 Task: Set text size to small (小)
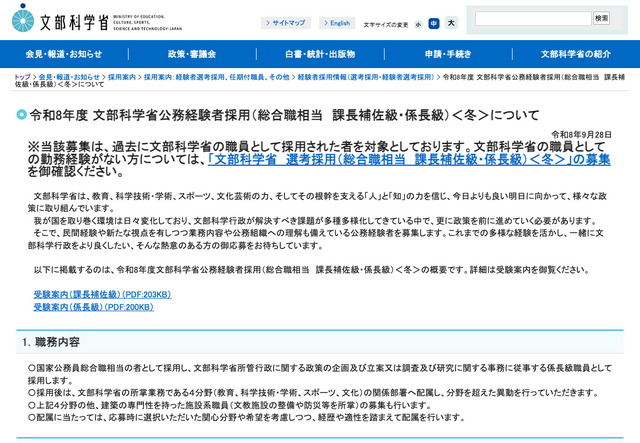[418, 24]
